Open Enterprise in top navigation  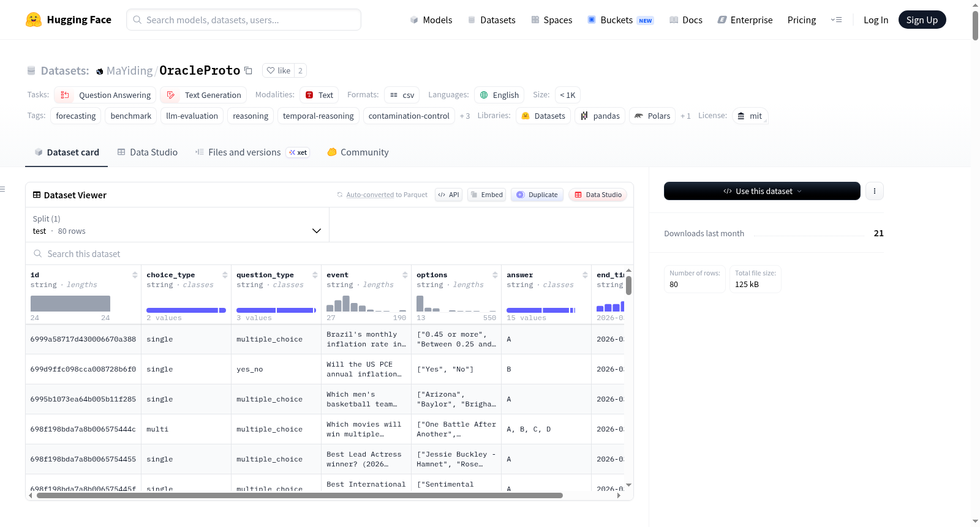pos(745,20)
